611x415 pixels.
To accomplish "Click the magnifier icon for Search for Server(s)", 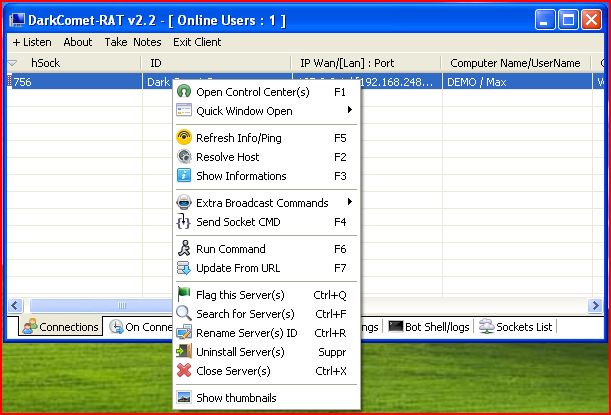I will 184,313.
